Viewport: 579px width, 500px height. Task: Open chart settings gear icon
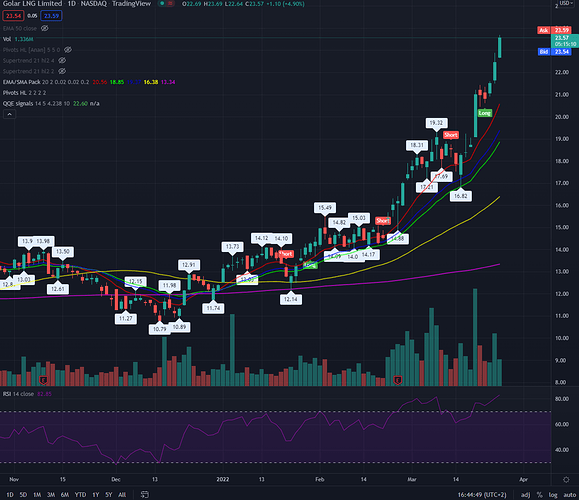point(566,480)
